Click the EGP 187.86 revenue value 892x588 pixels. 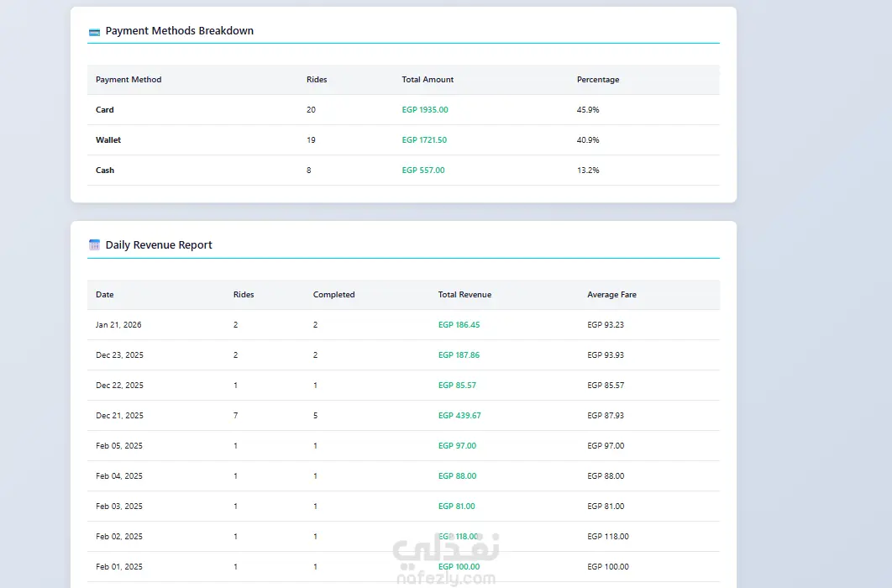[459, 354]
